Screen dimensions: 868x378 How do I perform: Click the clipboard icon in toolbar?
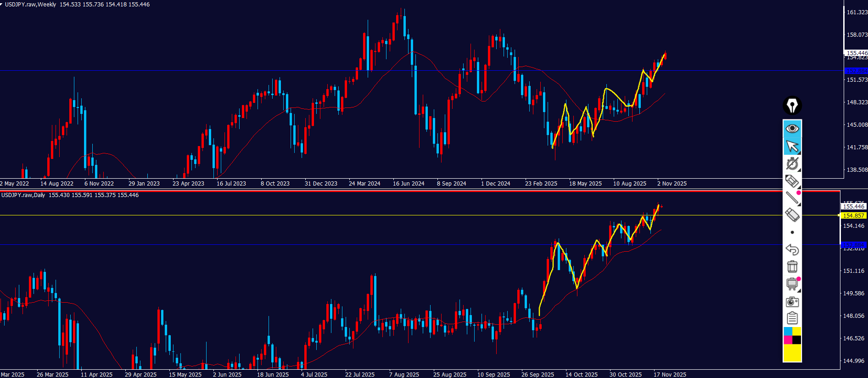792,318
